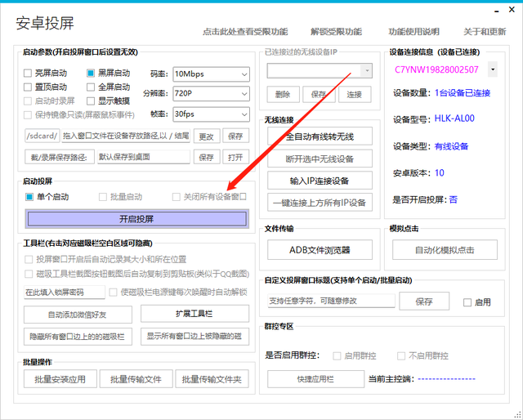The image size is (523, 420).
Task: Click the 默认保存到桌面 path field
Action: (144, 157)
